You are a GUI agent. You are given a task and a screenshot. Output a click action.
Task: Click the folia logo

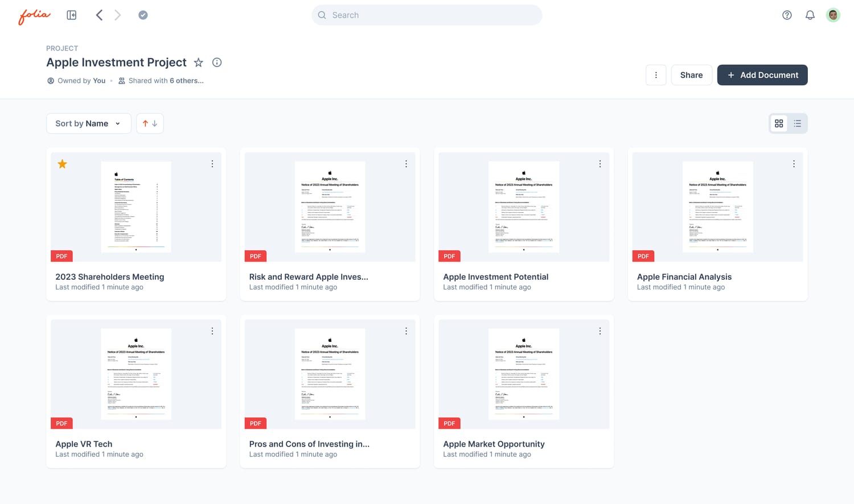[34, 16]
